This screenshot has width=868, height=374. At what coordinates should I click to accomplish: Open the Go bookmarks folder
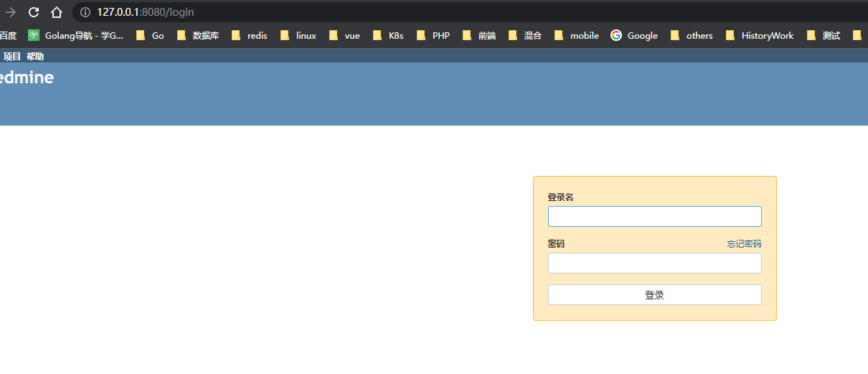[x=150, y=35]
